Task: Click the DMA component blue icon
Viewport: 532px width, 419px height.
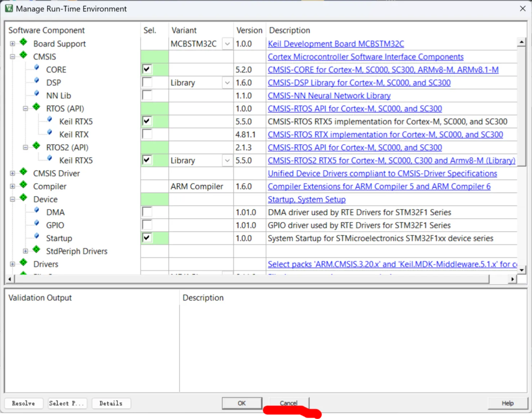Action: (x=37, y=210)
